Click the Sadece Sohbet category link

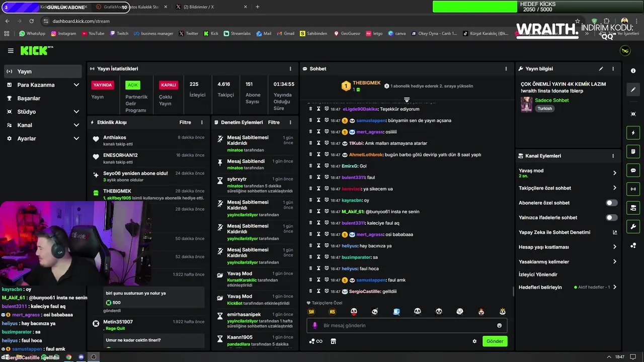click(x=552, y=100)
